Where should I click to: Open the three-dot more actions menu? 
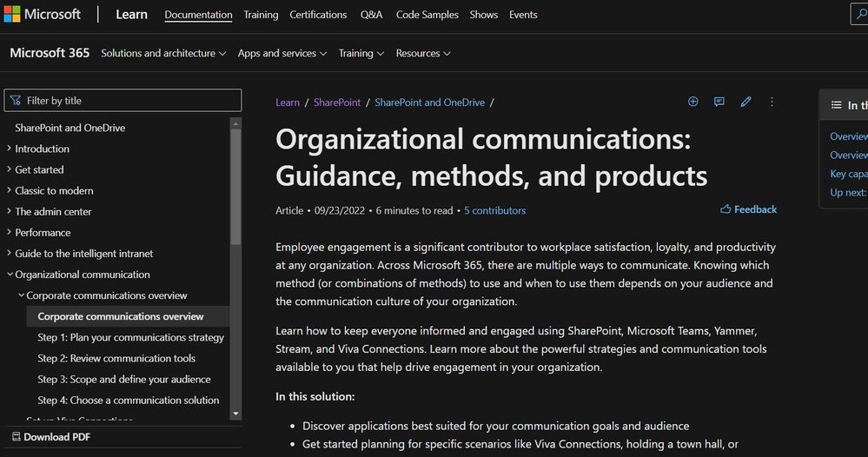pyautogui.click(x=772, y=102)
